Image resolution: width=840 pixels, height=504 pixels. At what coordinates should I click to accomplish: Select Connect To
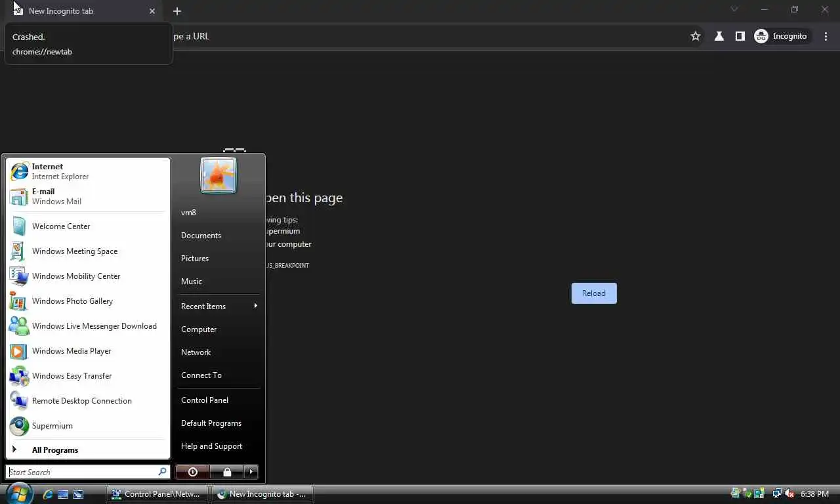219,375
